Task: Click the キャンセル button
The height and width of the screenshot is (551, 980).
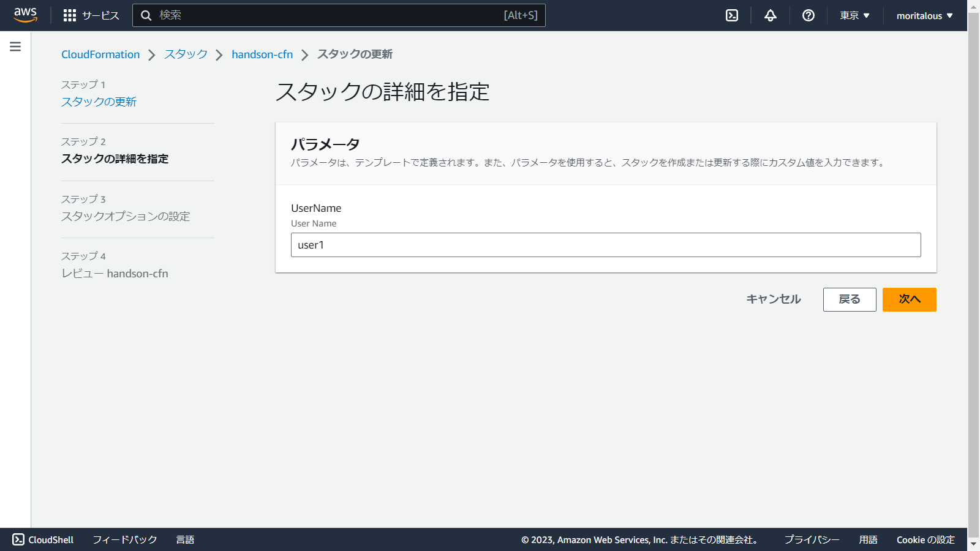Action: coord(773,299)
